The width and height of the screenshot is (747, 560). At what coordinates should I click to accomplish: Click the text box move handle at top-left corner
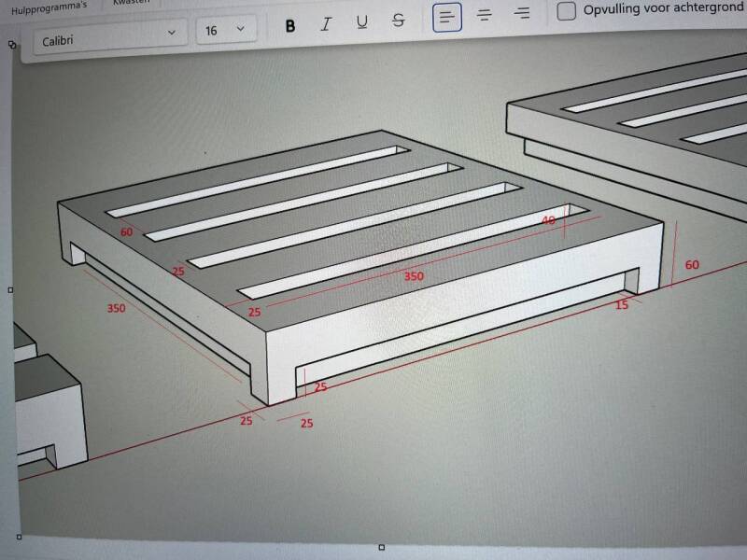pos(12,44)
